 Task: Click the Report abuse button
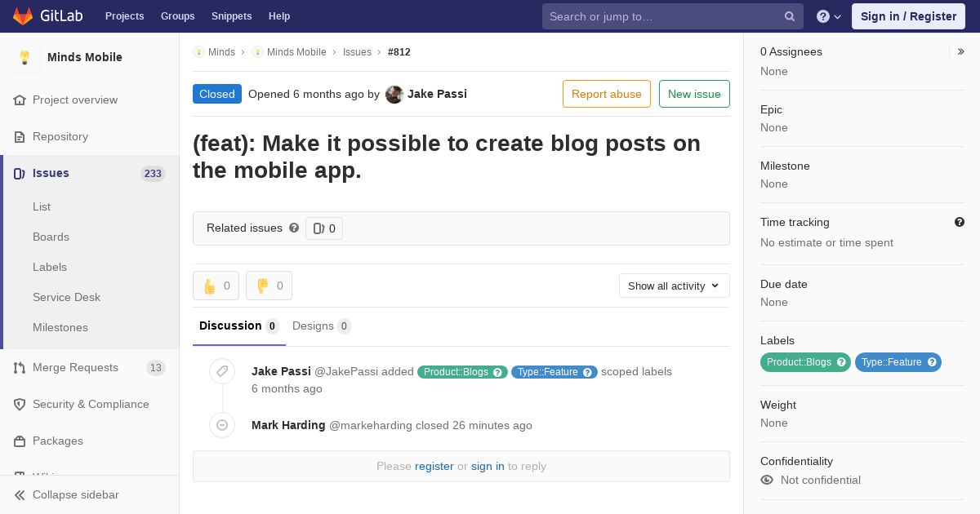coord(607,94)
